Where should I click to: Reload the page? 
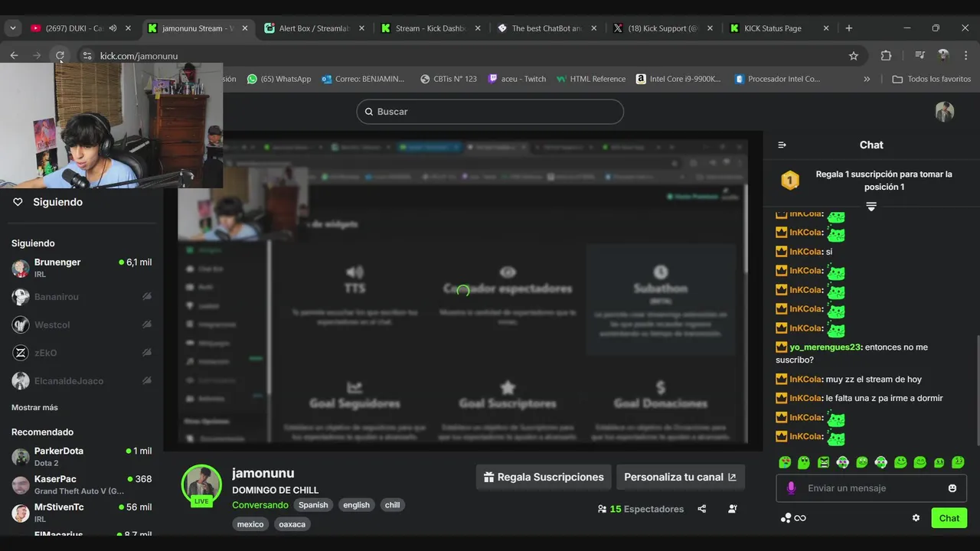tap(60, 56)
